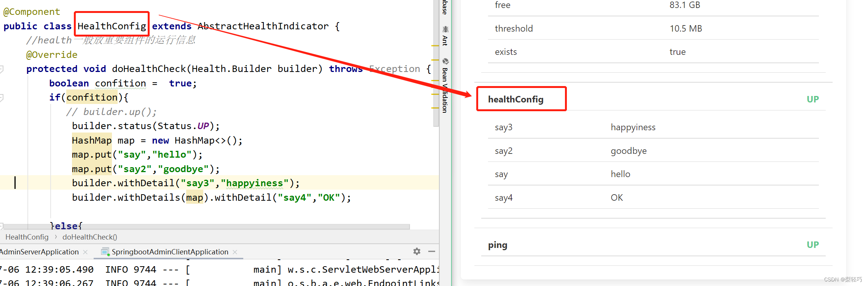Screen dimensions: 868x286
Task: Click the 83.1 GB free value
Action: coord(685,5)
